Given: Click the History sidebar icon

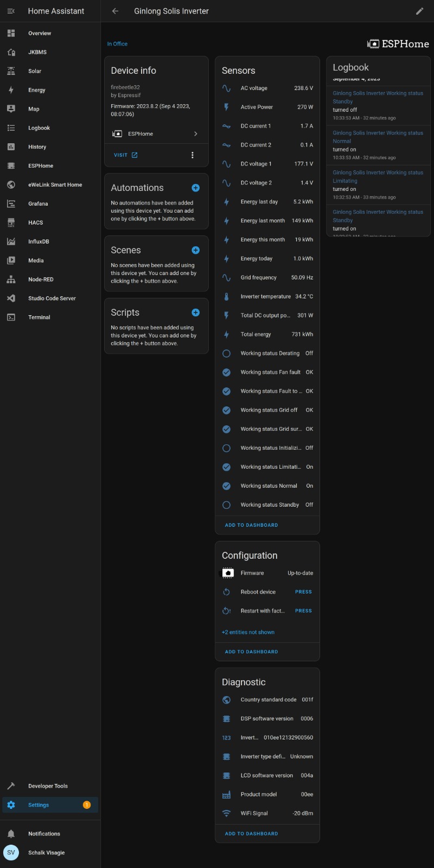Looking at the screenshot, I should (x=11, y=147).
